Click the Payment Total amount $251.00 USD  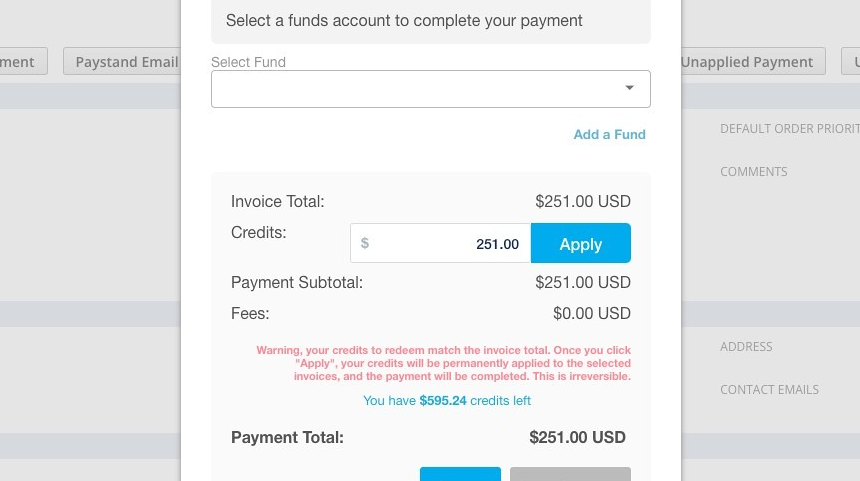point(577,437)
